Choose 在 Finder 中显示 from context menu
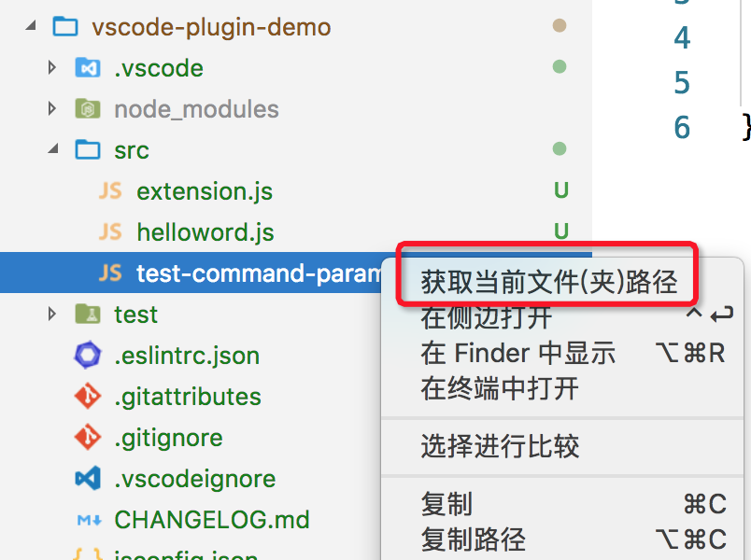 [518, 353]
